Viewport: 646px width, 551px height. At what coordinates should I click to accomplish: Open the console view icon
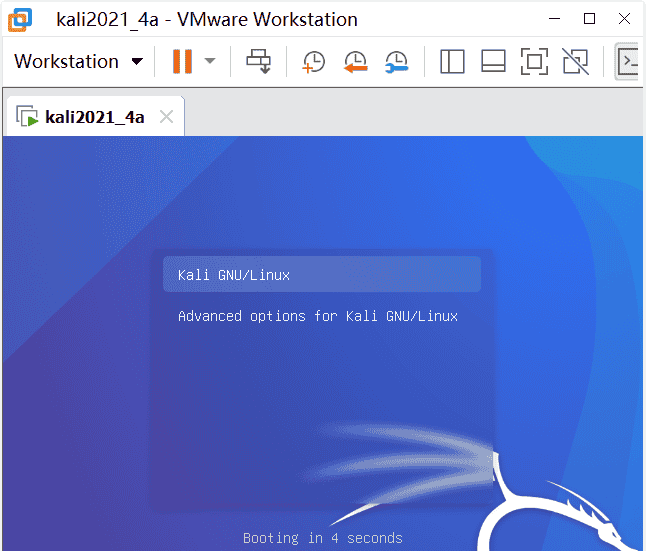[x=629, y=62]
